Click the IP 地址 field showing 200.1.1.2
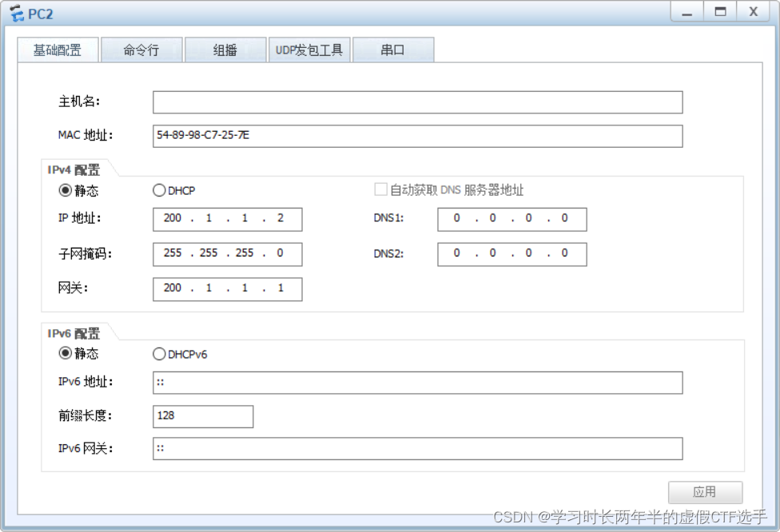Image resolution: width=780 pixels, height=532 pixels. point(227,219)
